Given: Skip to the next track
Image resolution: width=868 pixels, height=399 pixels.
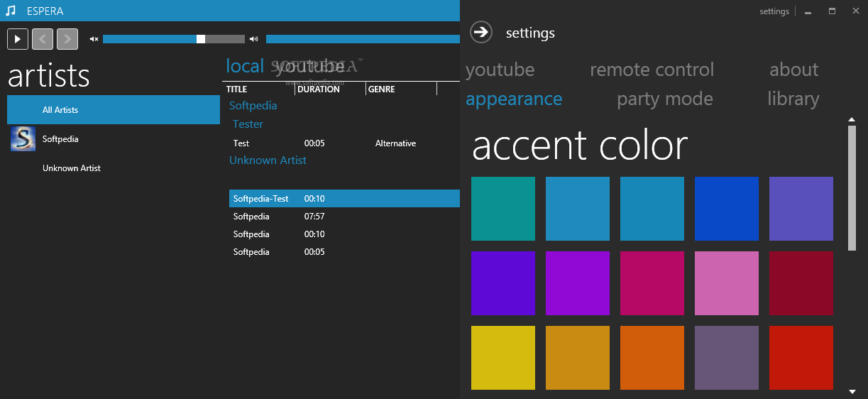Looking at the screenshot, I should [67, 39].
